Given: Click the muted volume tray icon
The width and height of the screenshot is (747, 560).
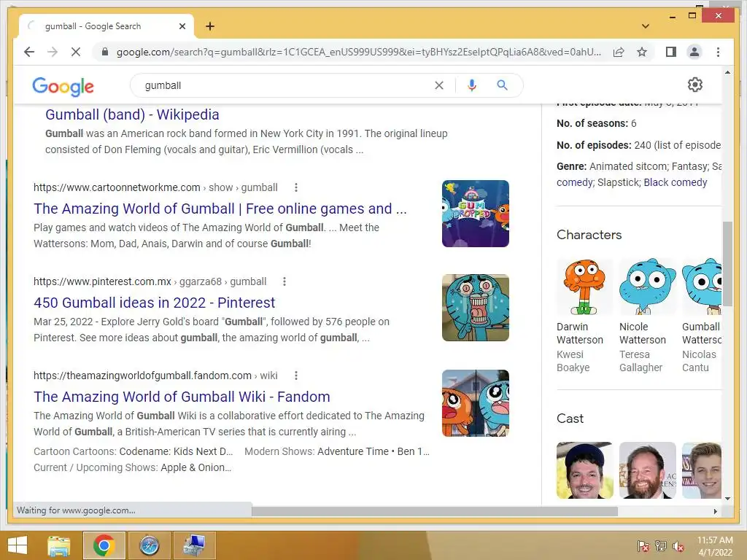Looking at the screenshot, I should [x=678, y=546].
